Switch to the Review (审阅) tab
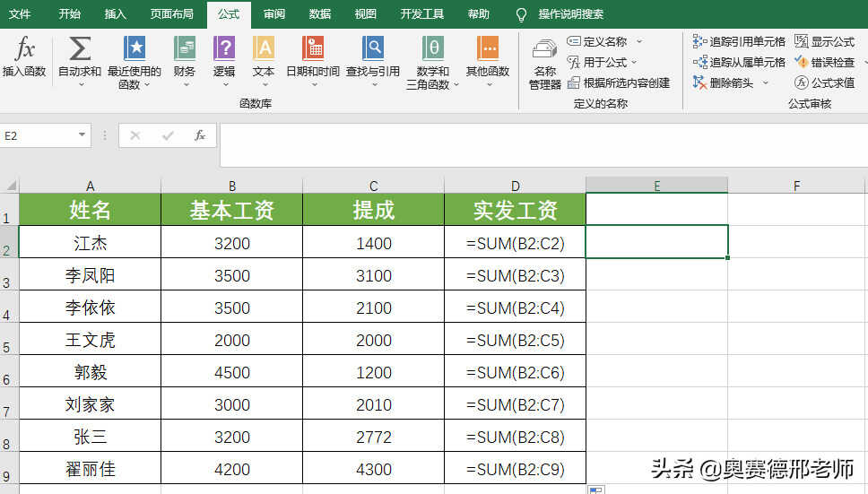 coord(274,14)
